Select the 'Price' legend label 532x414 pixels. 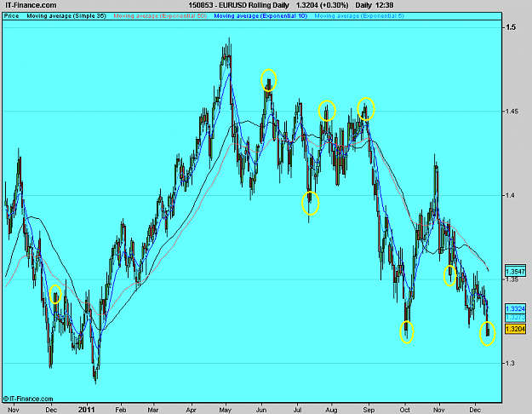[11, 16]
